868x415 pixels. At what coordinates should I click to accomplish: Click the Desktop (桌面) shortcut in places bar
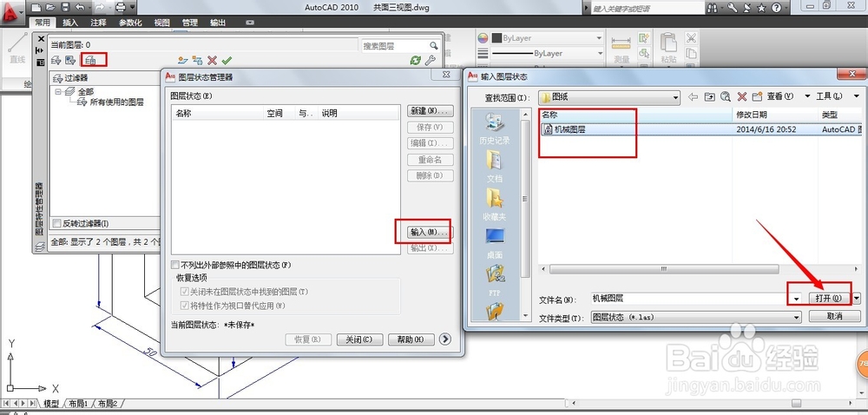[495, 243]
